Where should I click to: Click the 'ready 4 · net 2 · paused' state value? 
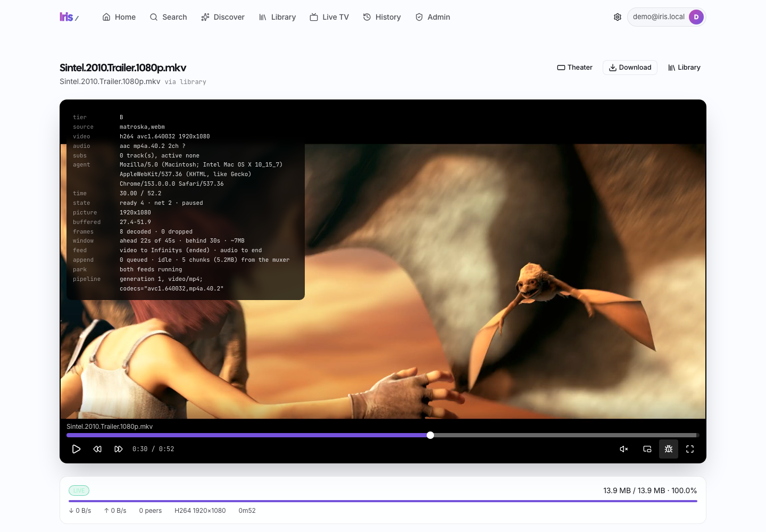pyautogui.click(x=161, y=203)
